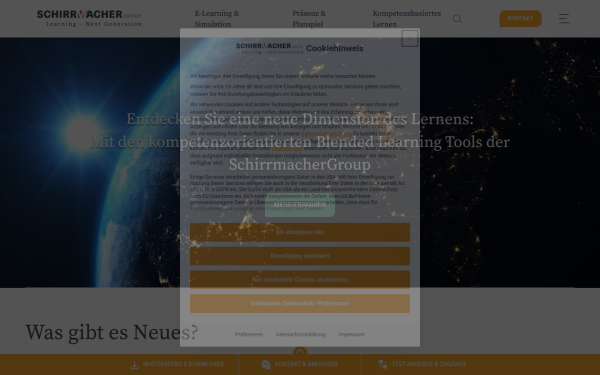Image resolution: width=600 pixels, height=375 pixels.
Task: Click the search magnifier icon in header
Action: pyautogui.click(x=457, y=19)
